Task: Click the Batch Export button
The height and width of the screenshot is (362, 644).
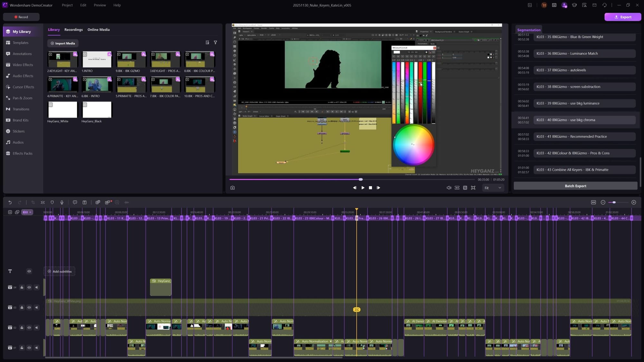Action: pos(575,186)
